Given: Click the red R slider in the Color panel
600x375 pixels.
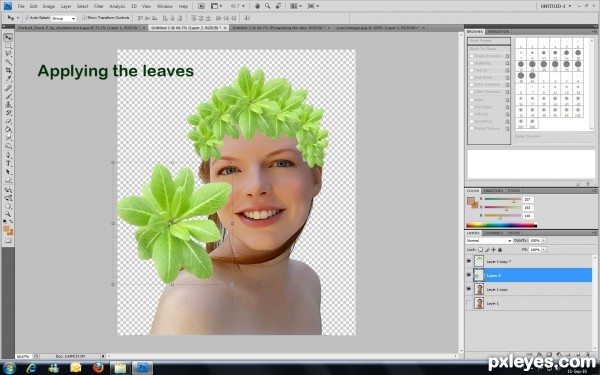Looking at the screenshot, I should (502, 199).
